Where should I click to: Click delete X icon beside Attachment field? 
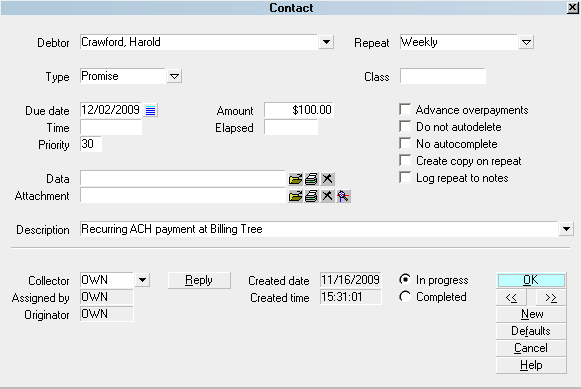[x=327, y=196]
